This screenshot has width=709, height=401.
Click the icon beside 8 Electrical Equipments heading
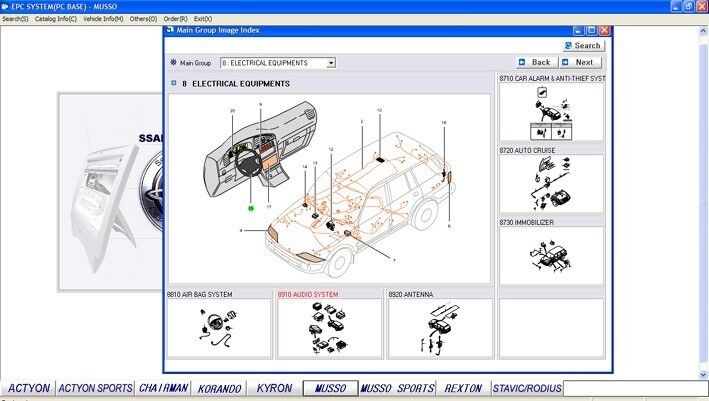tap(173, 84)
